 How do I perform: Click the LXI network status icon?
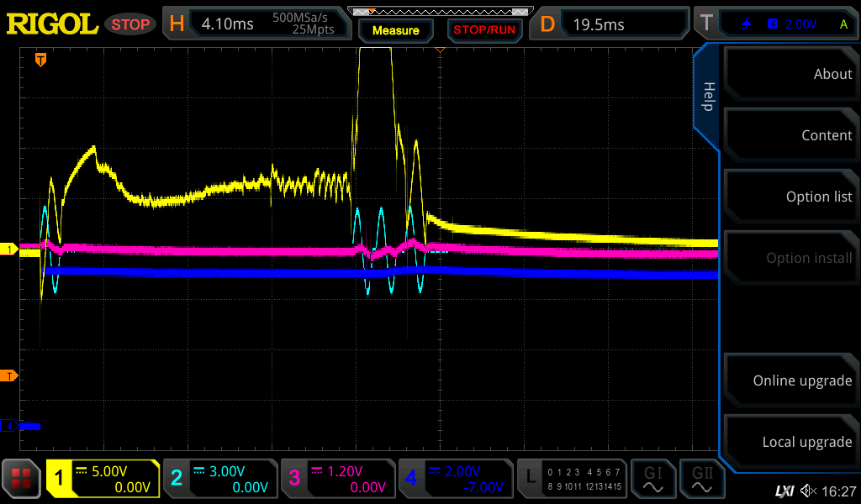[784, 491]
